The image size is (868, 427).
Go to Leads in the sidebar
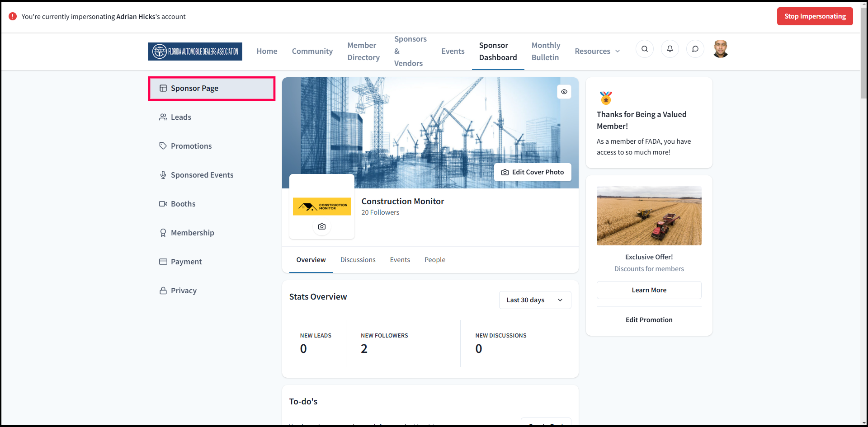point(212,117)
